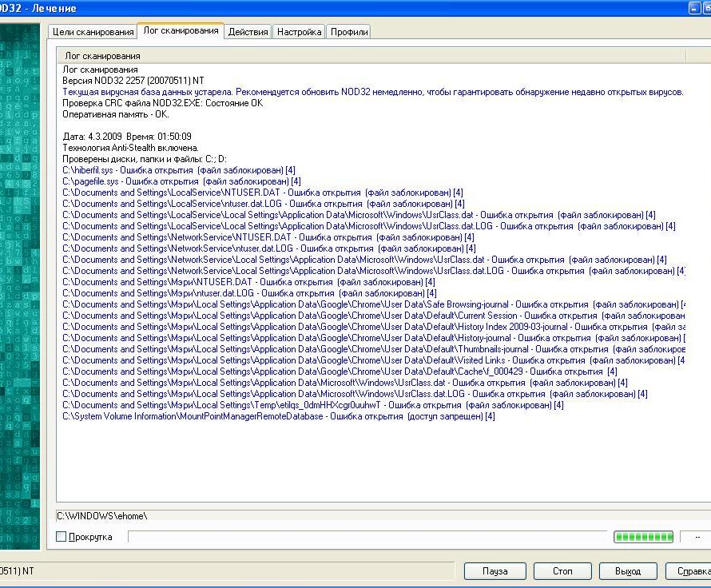Image resolution: width=711 pixels, height=588 pixels.
Task: Stop the scan with Стоп button
Action: (x=562, y=571)
